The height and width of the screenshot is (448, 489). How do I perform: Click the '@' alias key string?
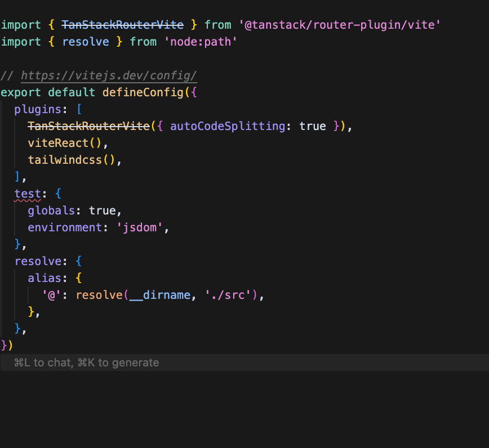51,295
